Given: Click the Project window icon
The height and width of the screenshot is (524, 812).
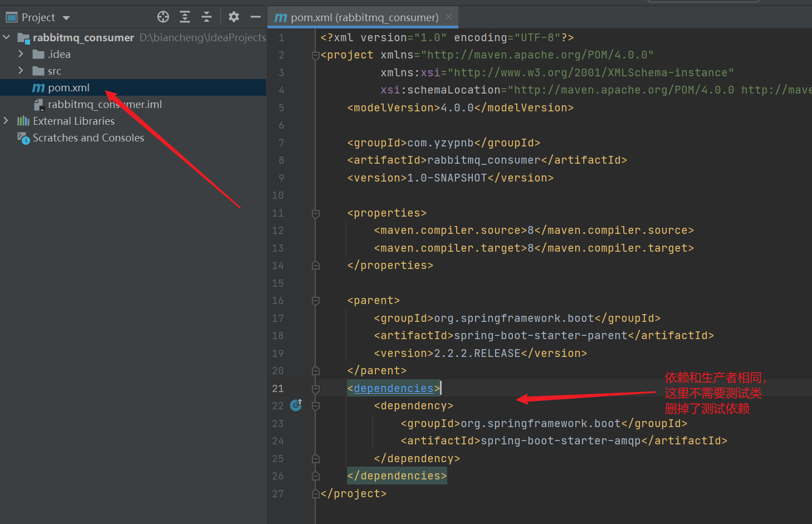Looking at the screenshot, I should click(12, 17).
